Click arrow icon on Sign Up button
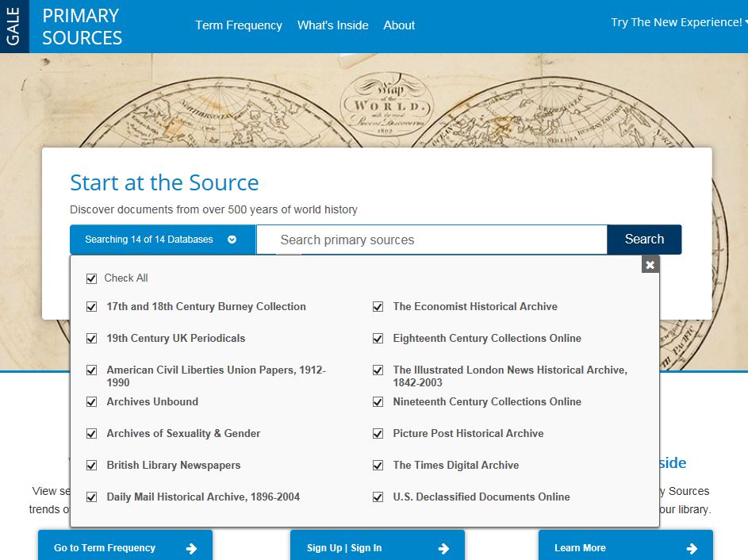Viewport: 748px width, 560px height. point(443,548)
